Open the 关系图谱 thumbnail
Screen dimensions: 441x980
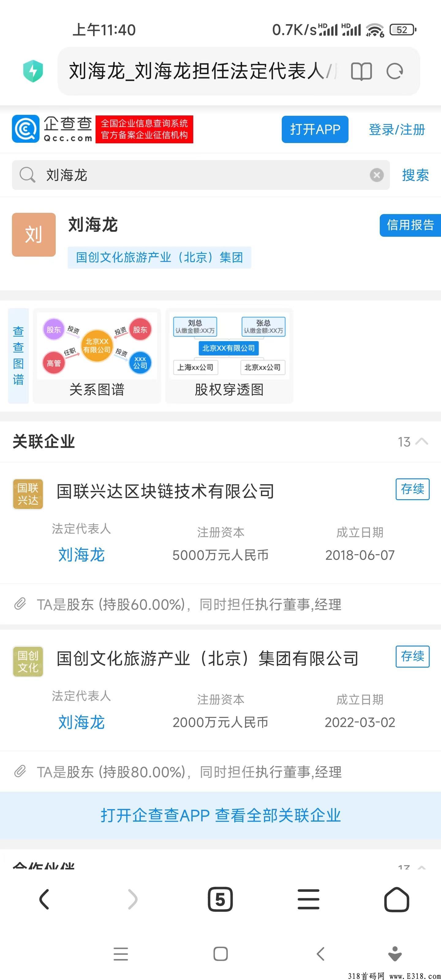pyautogui.click(x=97, y=355)
